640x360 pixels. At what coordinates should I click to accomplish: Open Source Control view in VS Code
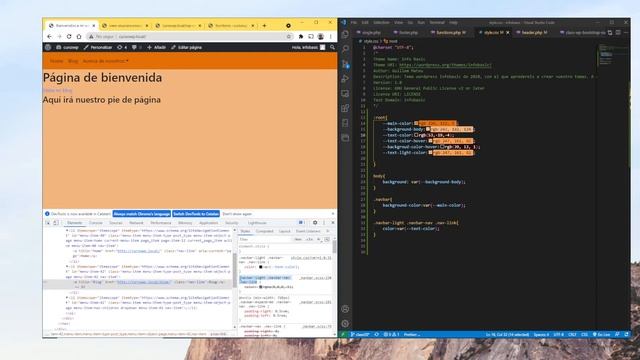[345, 64]
